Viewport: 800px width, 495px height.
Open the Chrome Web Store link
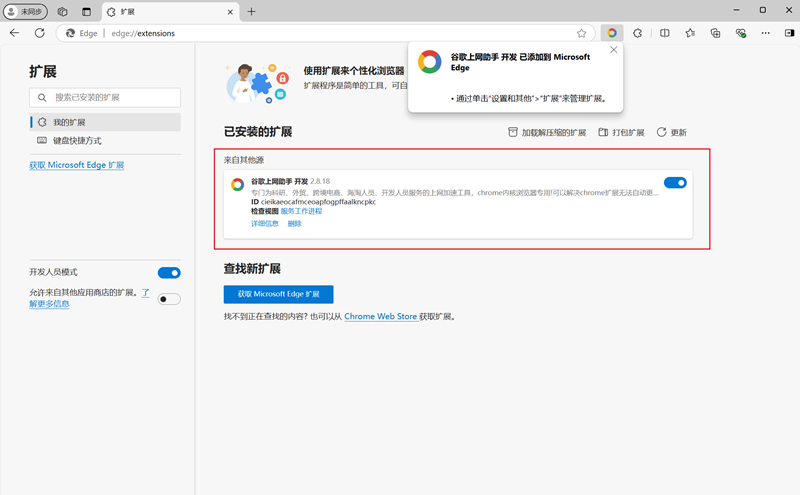(x=380, y=317)
